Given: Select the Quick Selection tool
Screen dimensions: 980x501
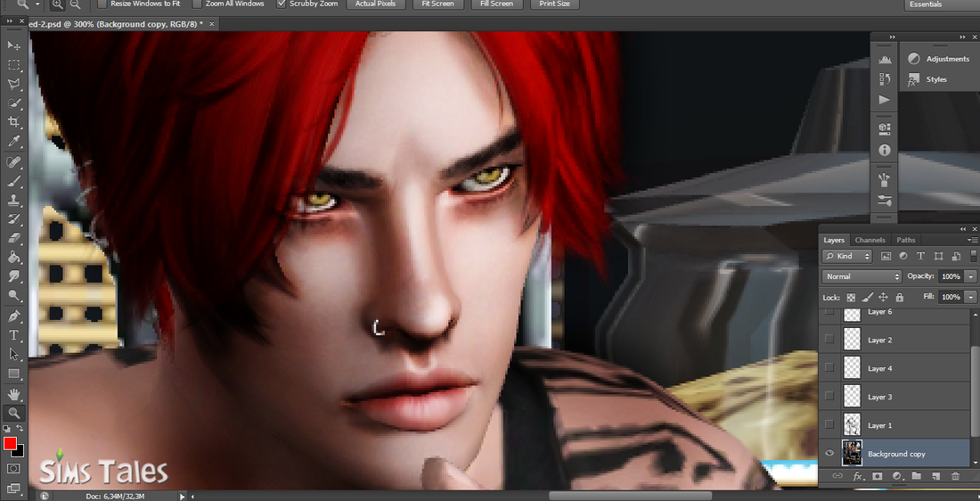Looking at the screenshot, I should (13, 103).
